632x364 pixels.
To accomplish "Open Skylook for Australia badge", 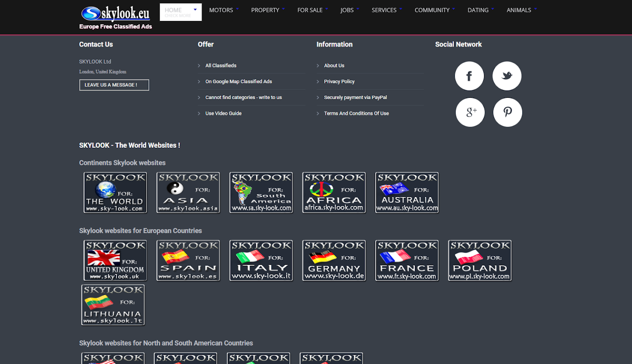I will tap(407, 192).
